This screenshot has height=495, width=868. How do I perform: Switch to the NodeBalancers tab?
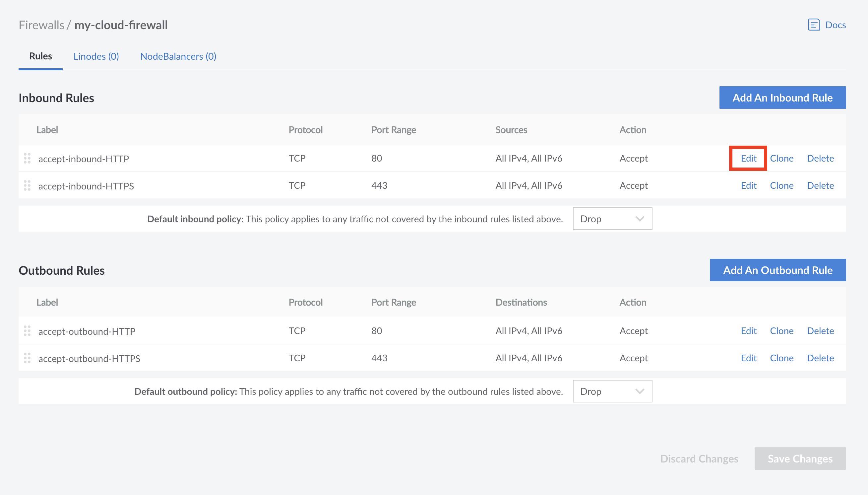point(178,56)
